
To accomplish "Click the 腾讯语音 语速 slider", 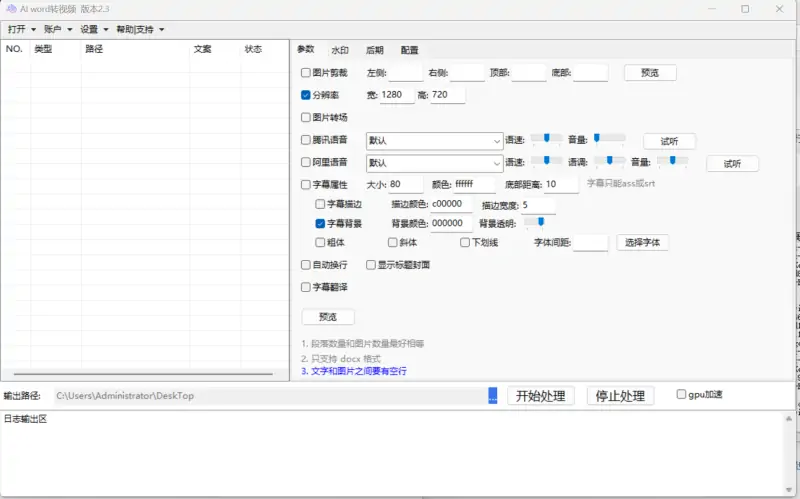I will click(x=546, y=139).
